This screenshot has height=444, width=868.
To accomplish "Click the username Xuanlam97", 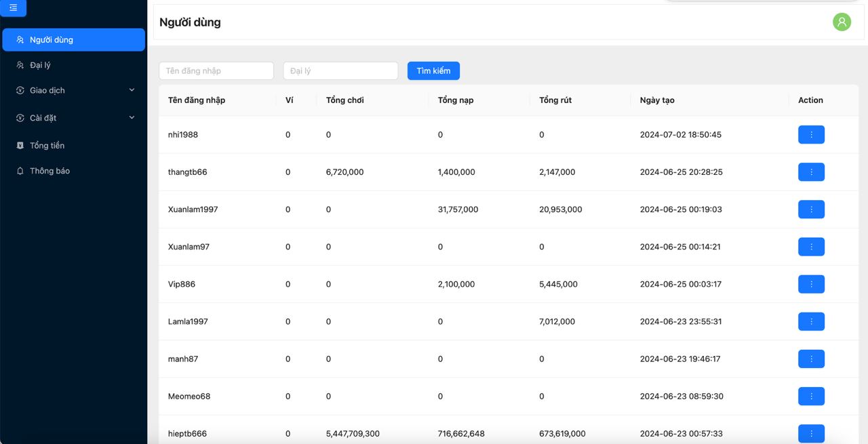I will 189,247.
